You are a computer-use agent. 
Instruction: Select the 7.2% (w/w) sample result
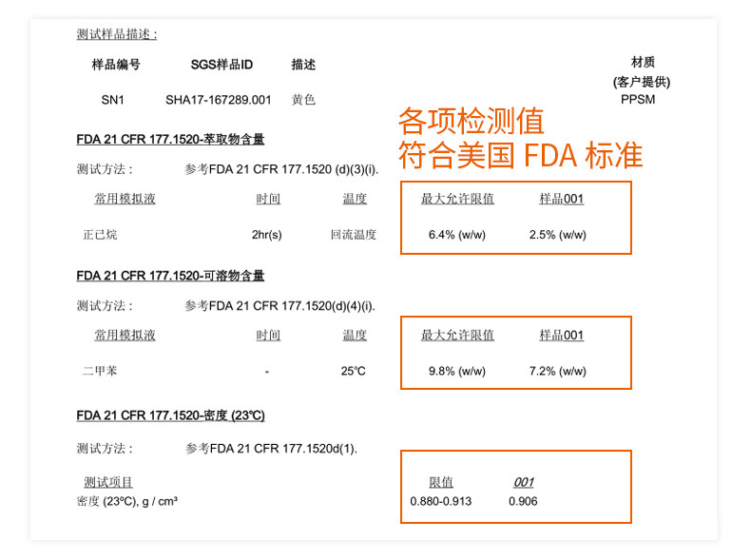point(557,371)
